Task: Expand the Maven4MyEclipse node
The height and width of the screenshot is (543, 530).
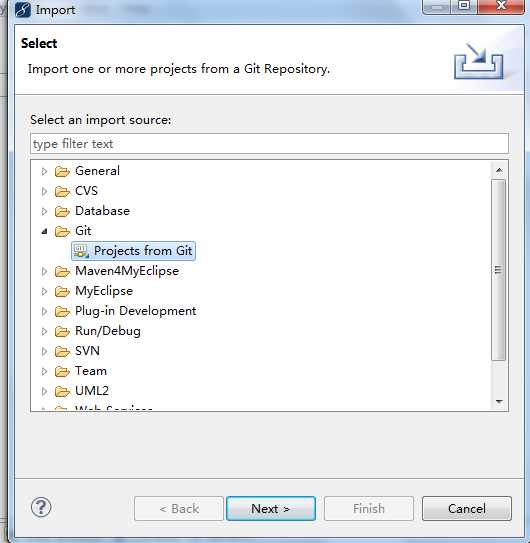Action: pyautogui.click(x=44, y=271)
